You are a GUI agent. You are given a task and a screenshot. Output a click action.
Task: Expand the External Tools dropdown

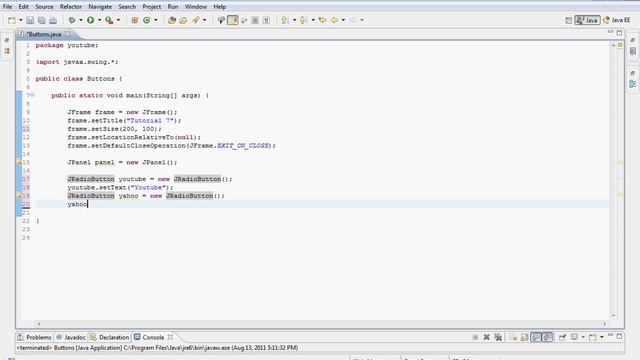[x=118, y=20]
